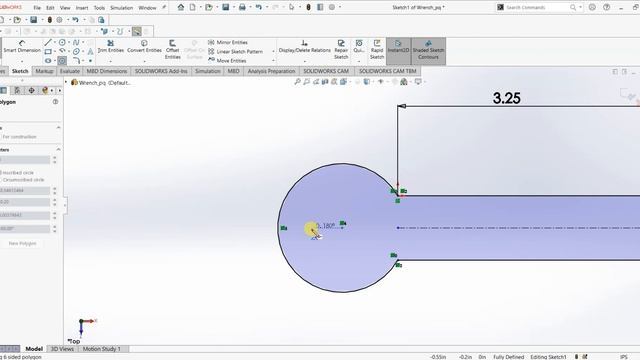Open the Display/Delete Relations dropdown arrow
The image size is (640, 360).
pyautogui.click(x=304, y=61)
